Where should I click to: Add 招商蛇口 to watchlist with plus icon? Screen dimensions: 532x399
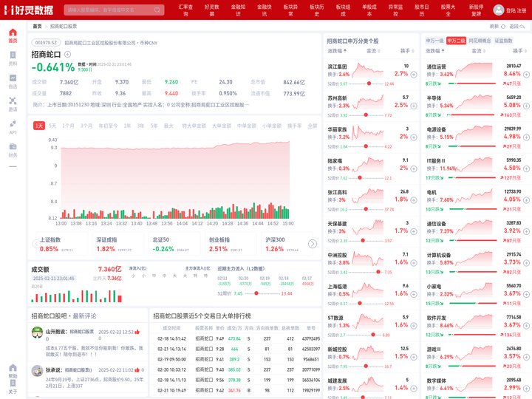click(67, 54)
